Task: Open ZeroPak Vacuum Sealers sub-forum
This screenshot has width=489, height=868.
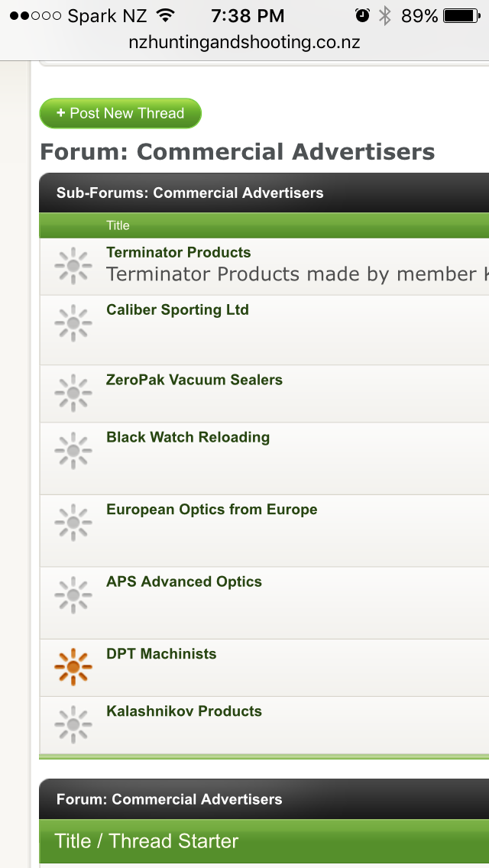Action: (x=194, y=380)
